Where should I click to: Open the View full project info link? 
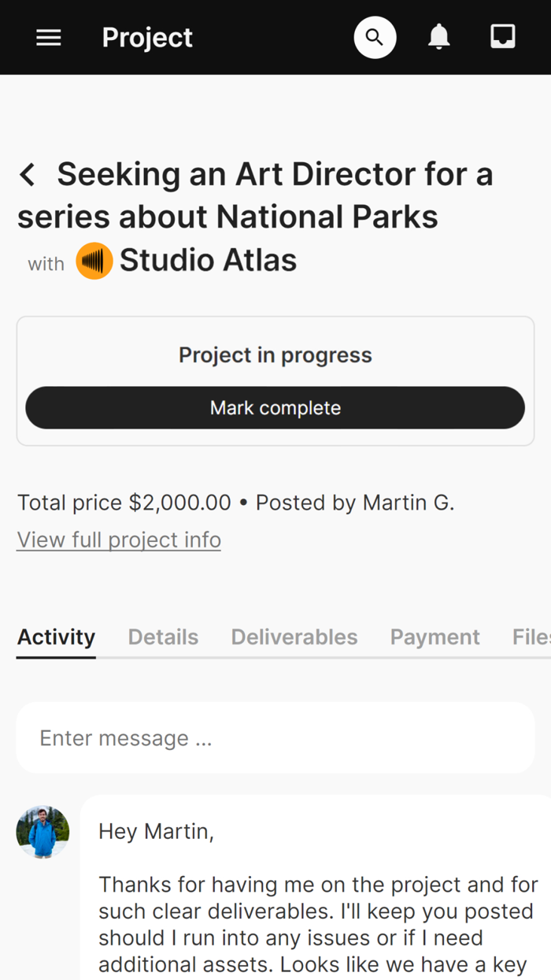(119, 540)
